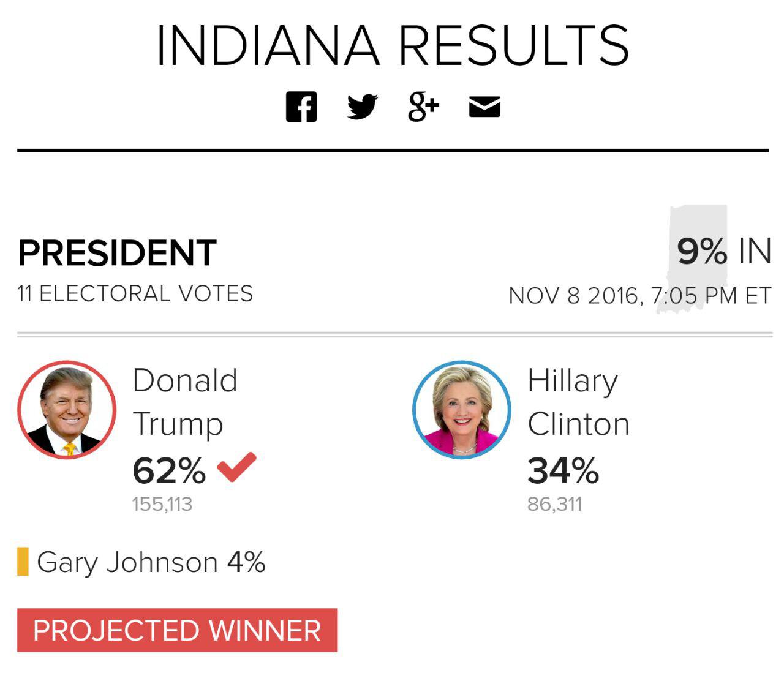Click the NOV 8 2016 timestamp
Screen dimensions: 784x700
pyautogui.click(x=640, y=296)
